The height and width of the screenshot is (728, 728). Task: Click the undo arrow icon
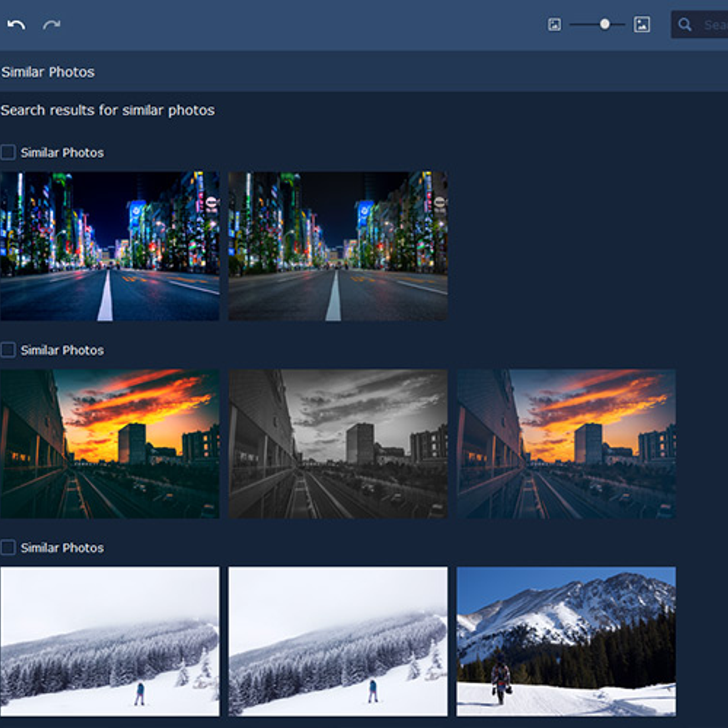(16, 25)
